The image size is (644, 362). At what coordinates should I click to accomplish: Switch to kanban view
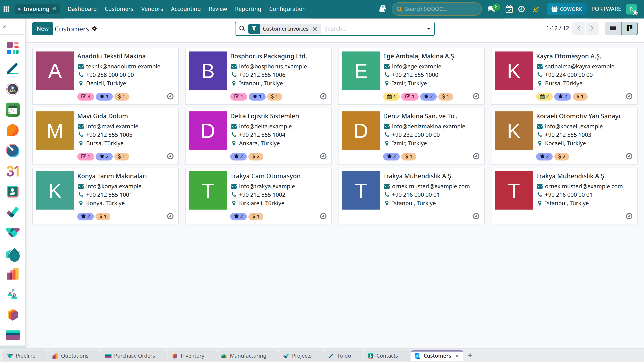pos(630,28)
